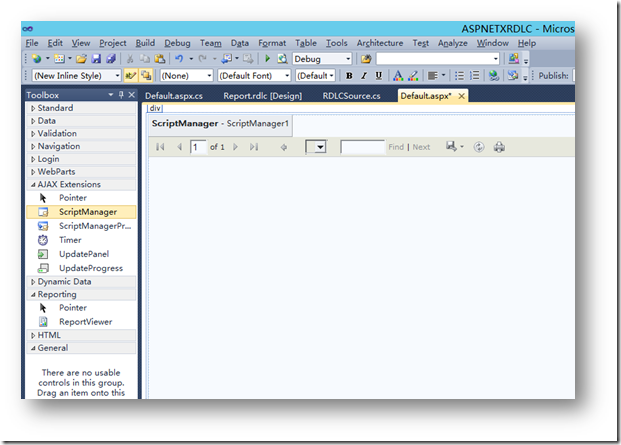Toggle Underline formatting button
The image size is (621, 445).
[x=379, y=76]
